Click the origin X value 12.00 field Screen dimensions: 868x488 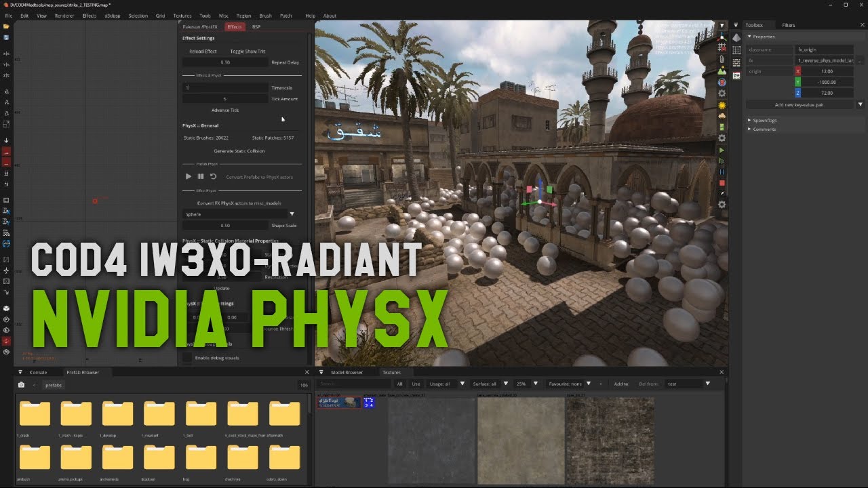(827, 71)
